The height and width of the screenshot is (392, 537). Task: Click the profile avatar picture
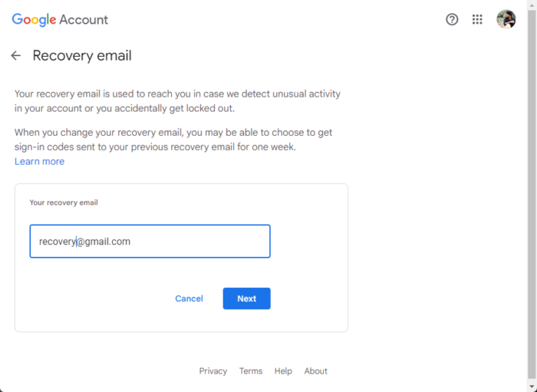tap(506, 20)
